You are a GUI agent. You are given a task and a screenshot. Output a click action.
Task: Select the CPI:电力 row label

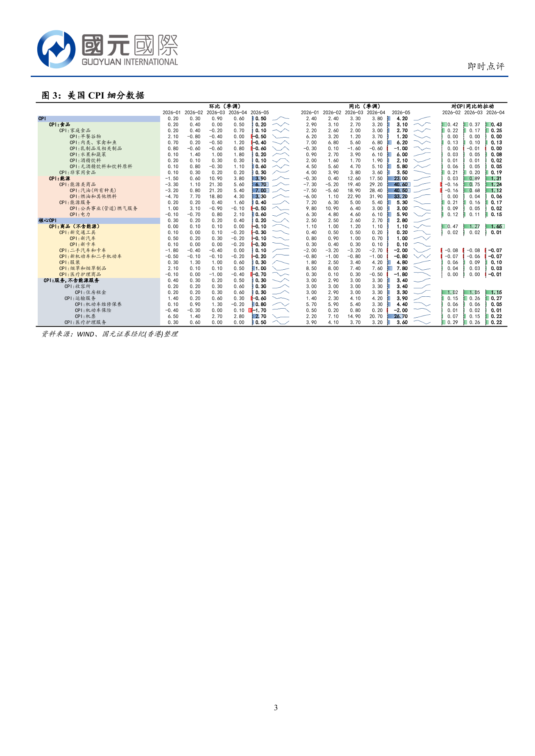80,214
